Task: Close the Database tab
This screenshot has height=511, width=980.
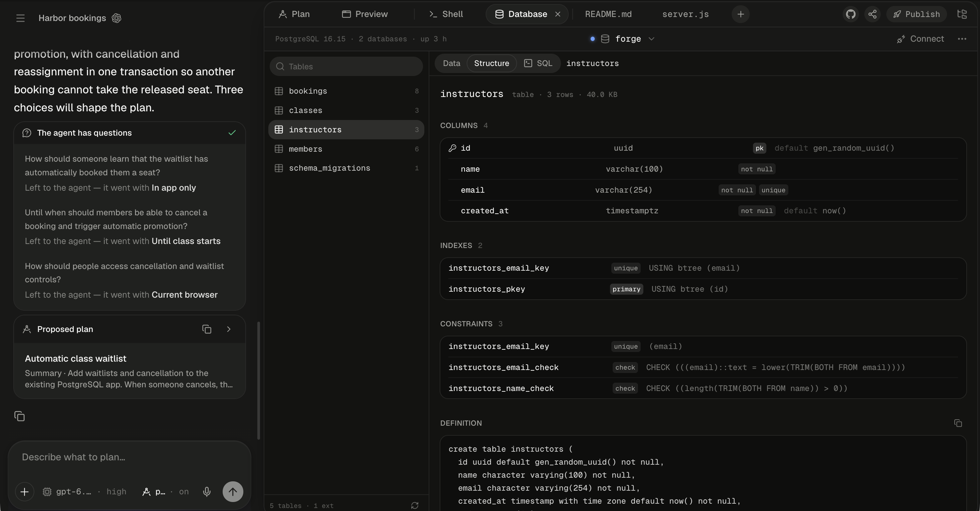Action: pyautogui.click(x=558, y=14)
